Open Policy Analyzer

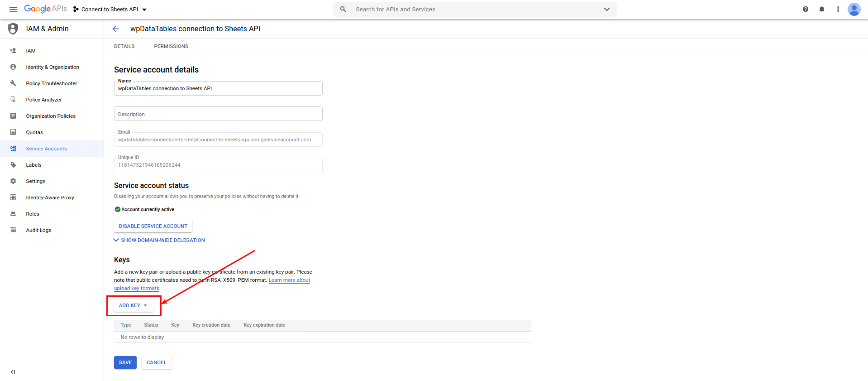pyautogui.click(x=44, y=100)
